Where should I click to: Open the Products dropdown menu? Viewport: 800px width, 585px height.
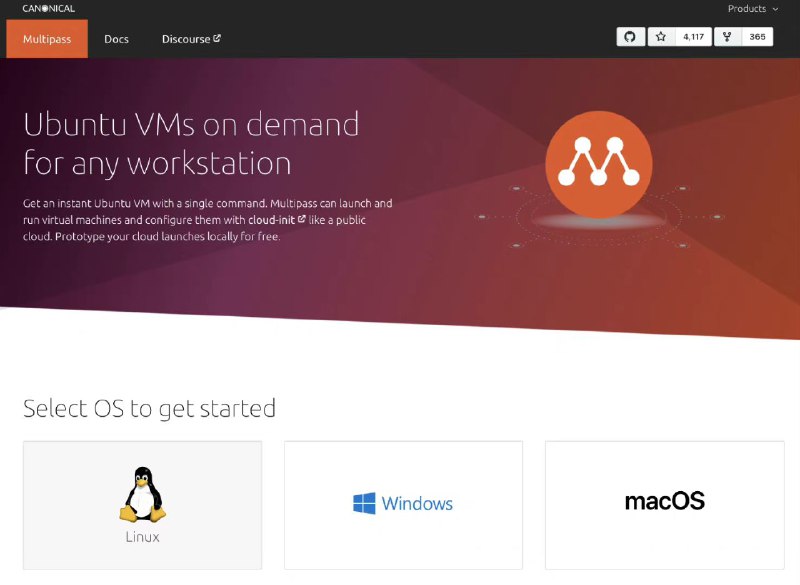[752, 8]
